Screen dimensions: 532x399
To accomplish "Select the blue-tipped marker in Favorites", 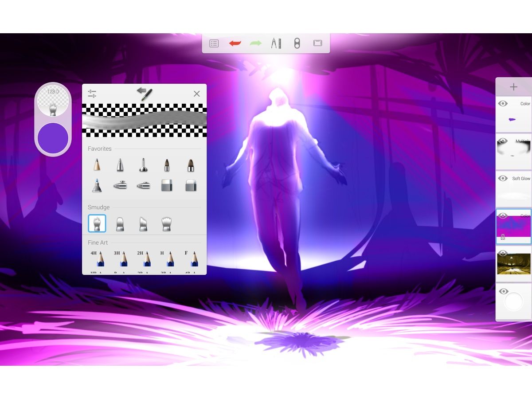I will 97,185.
